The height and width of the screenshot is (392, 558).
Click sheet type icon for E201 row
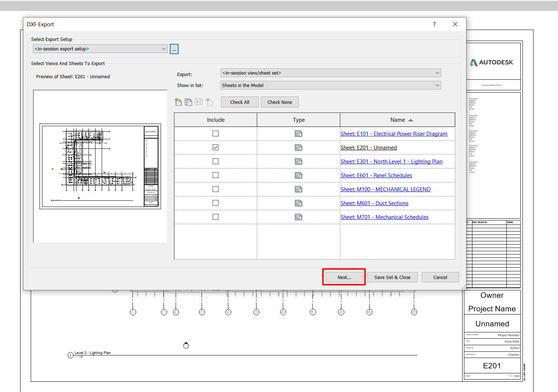pos(299,148)
